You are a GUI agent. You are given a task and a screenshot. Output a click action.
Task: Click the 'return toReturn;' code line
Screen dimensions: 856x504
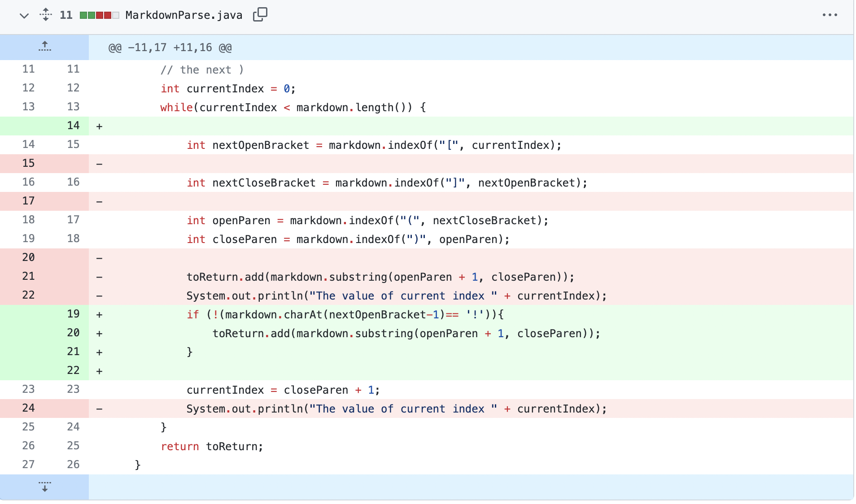point(212,447)
